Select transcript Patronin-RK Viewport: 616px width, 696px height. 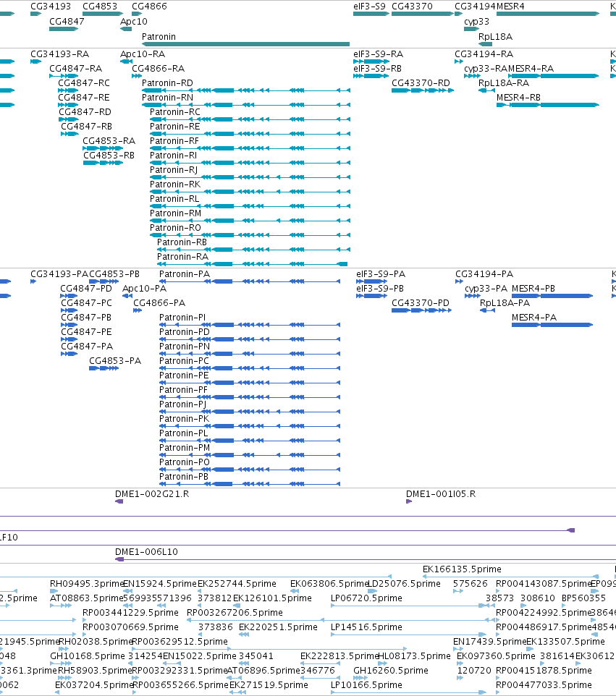tap(250, 192)
